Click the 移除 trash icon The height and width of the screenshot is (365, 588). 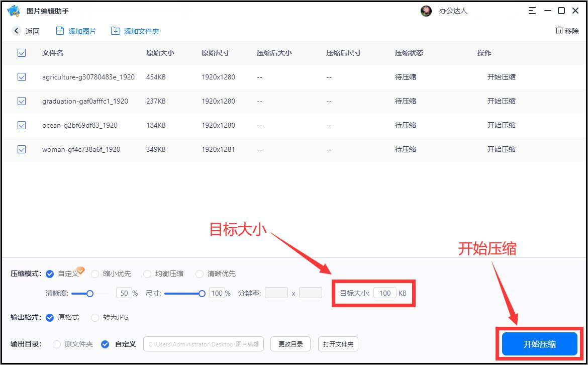click(x=559, y=30)
